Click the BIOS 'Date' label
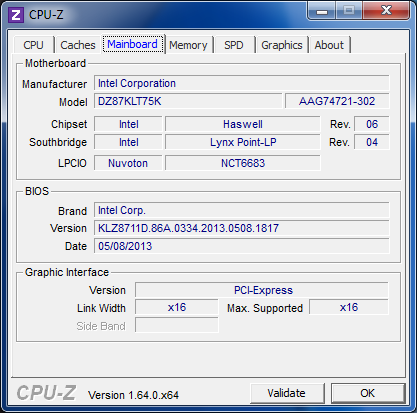This screenshot has height=413, width=417. (76, 246)
